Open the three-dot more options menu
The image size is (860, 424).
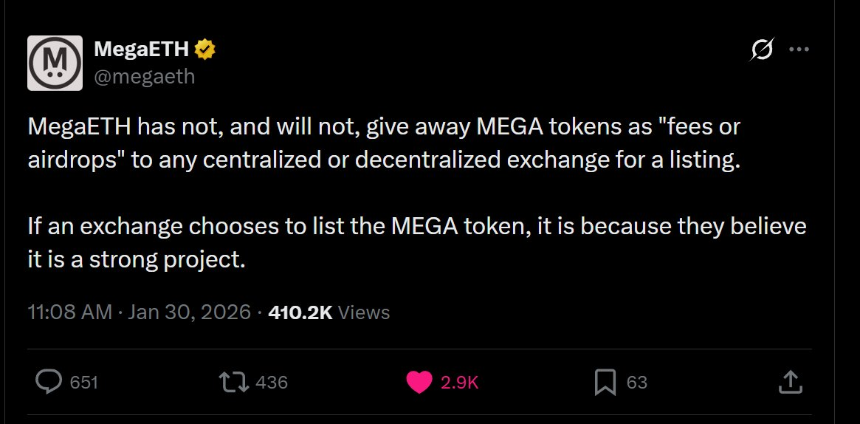click(799, 49)
